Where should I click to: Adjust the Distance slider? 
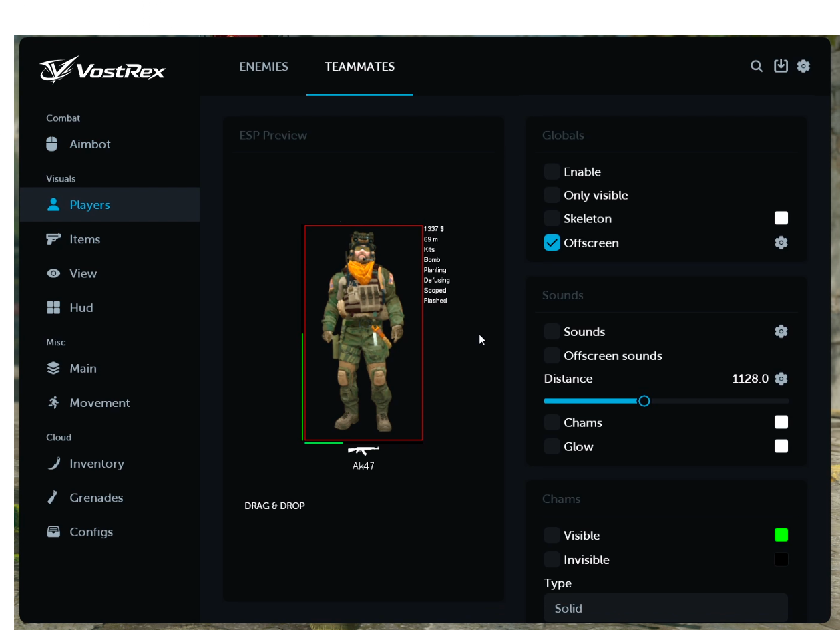coord(643,400)
